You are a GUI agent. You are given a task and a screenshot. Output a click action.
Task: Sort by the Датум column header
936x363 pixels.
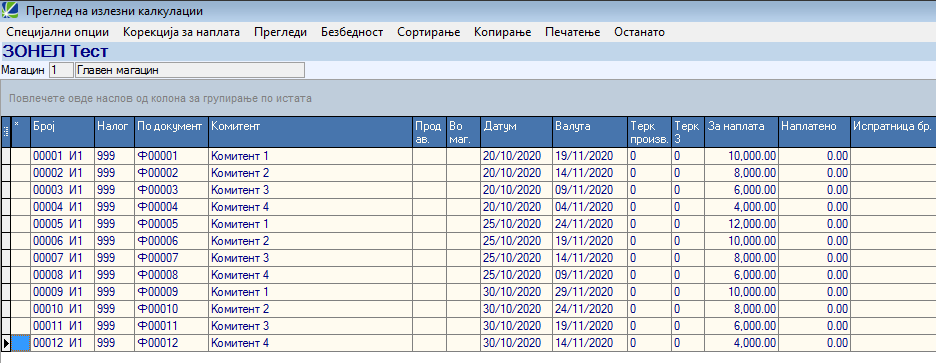click(516, 133)
